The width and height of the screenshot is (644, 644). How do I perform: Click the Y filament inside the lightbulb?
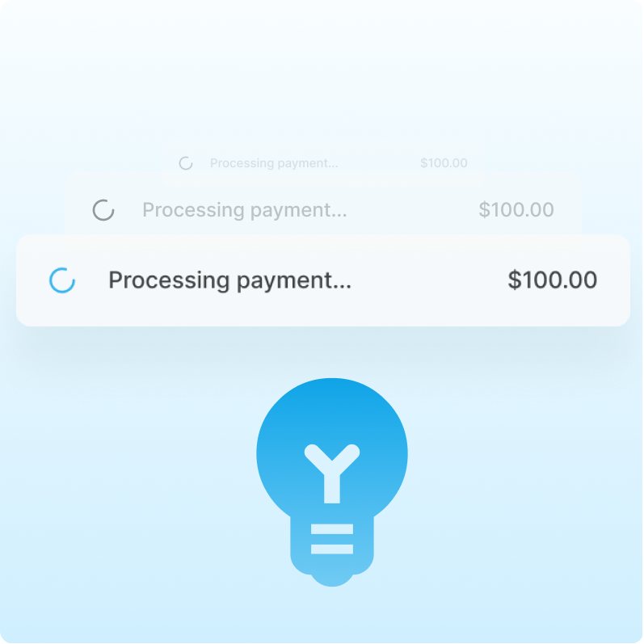tap(332, 474)
